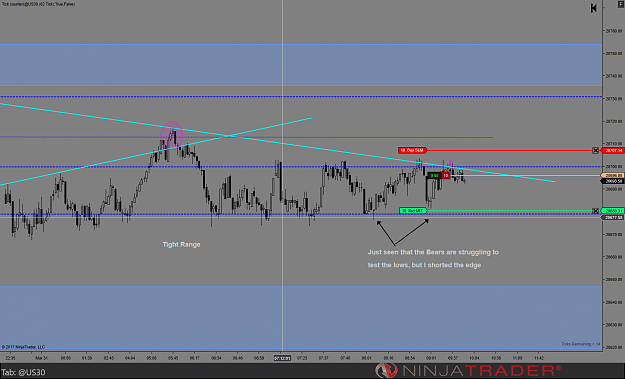Select the green Buy MIT order label
Screen dimensions: 625x379
[413, 210]
